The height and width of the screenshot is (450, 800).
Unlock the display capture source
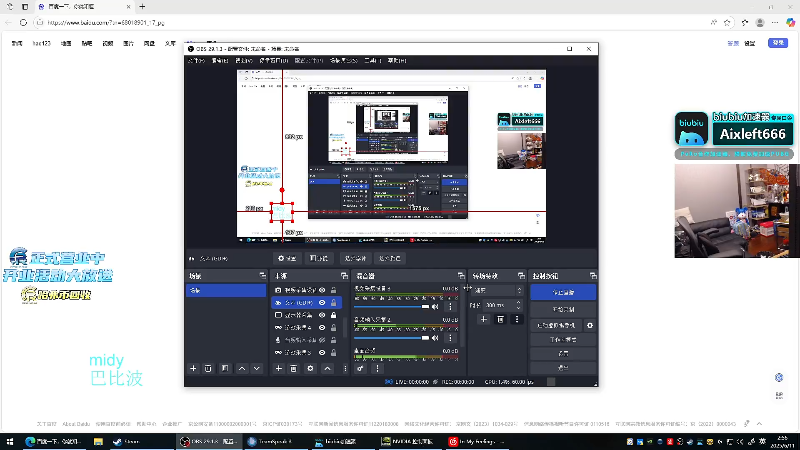tap(334, 315)
